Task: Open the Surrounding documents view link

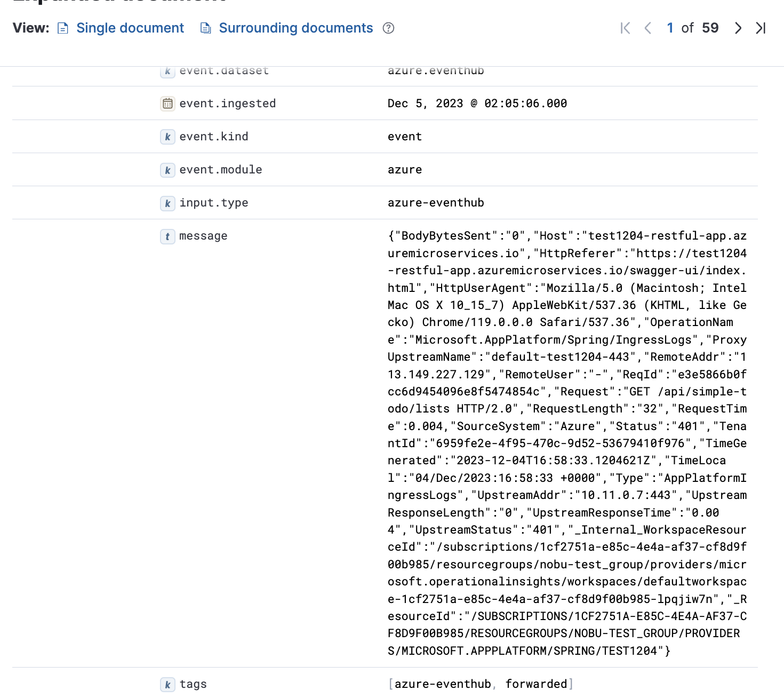Action: [296, 28]
